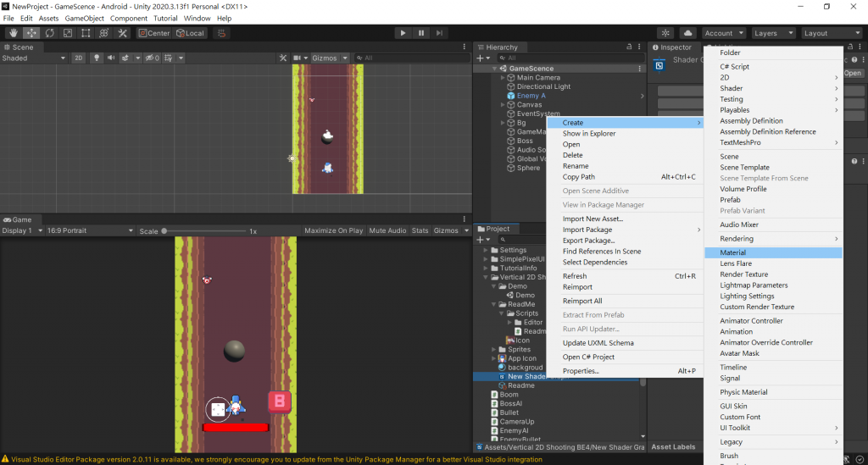Screen dimensions: 868x465
Task: Click the Hierarchy panel lock icon
Action: [x=628, y=47]
